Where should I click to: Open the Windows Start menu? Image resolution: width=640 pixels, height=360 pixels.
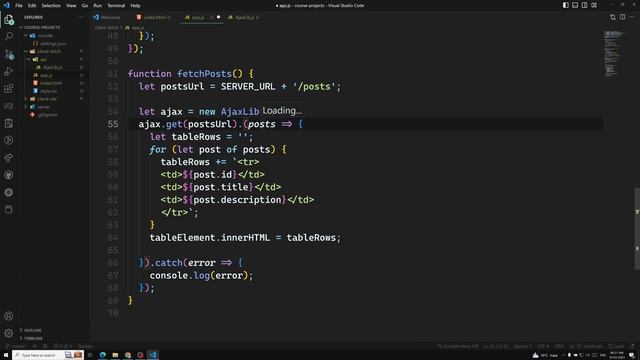tap(6, 355)
